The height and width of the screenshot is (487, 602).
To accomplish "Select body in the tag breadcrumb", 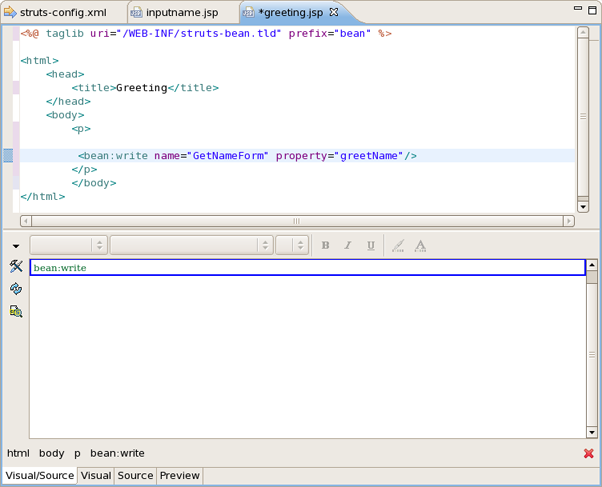I will pyautogui.click(x=51, y=453).
